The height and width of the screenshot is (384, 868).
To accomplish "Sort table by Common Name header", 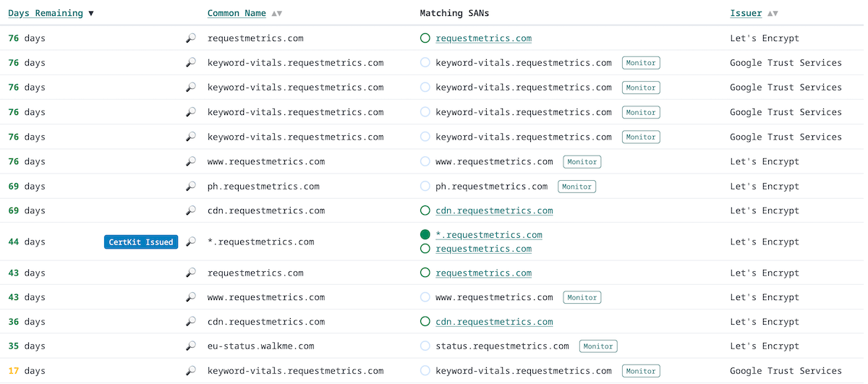I will 237,14.
